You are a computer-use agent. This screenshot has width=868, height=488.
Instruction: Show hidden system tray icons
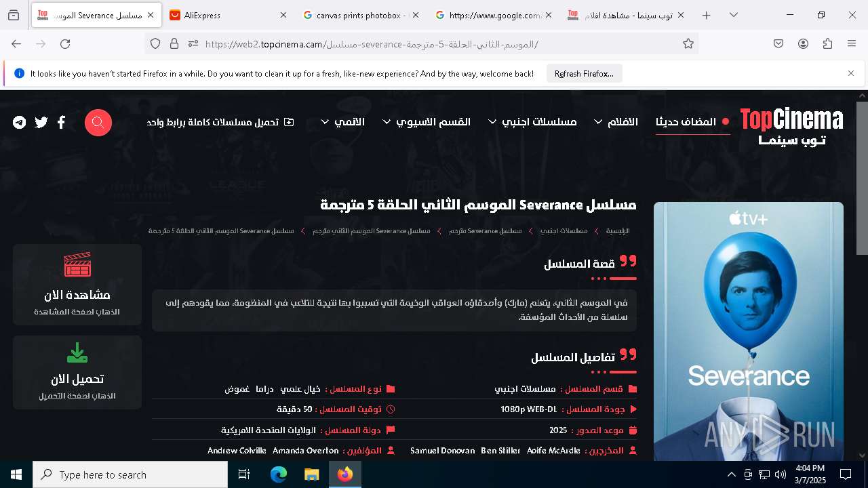pos(731,474)
